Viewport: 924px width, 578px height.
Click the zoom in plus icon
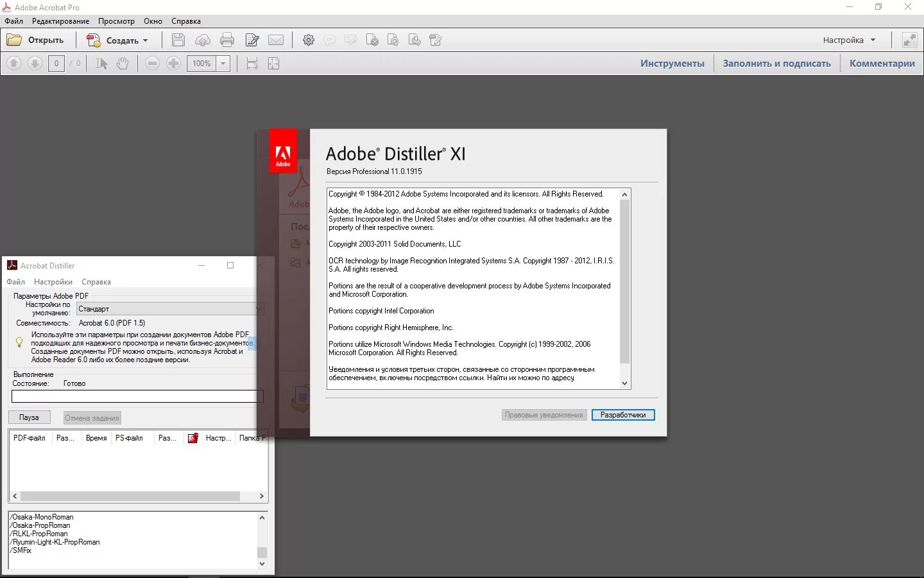pos(173,63)
